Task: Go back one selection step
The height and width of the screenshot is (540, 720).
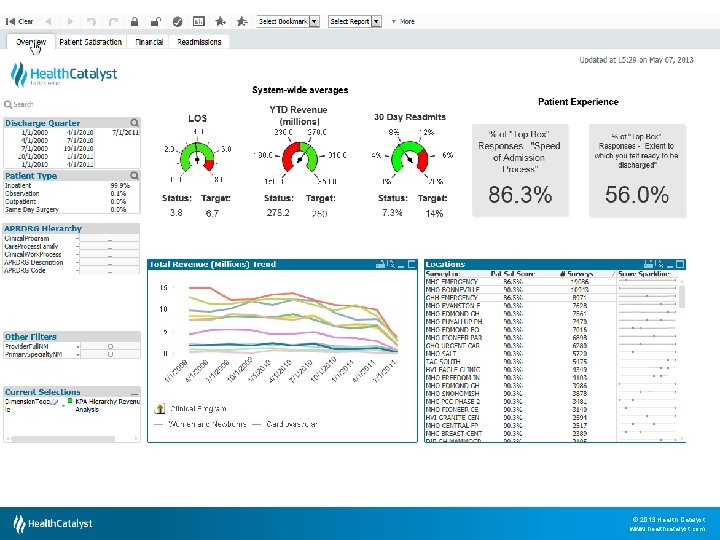Action: coord(48,22)
